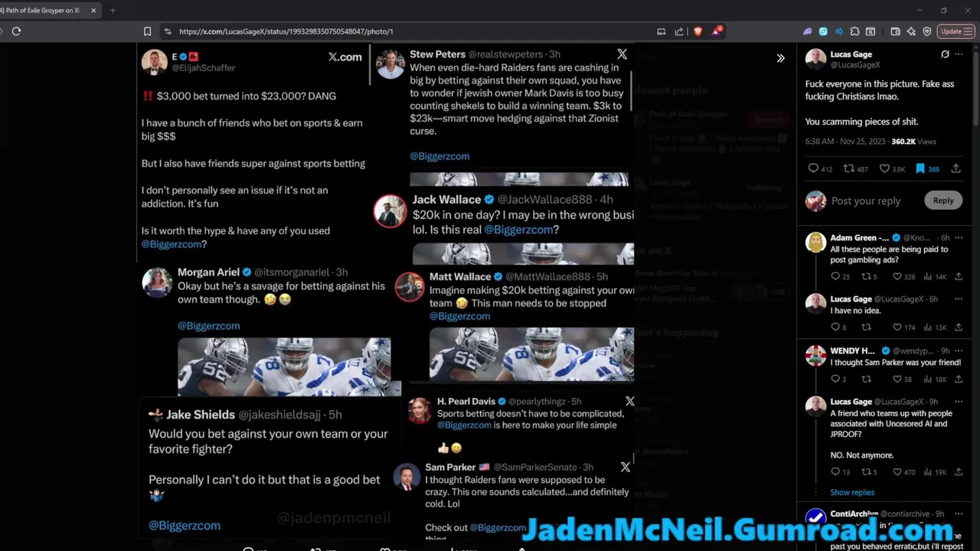The image size is (980, 551).
Task: Open Brave Shields lion icon
Action: point(697,31)
